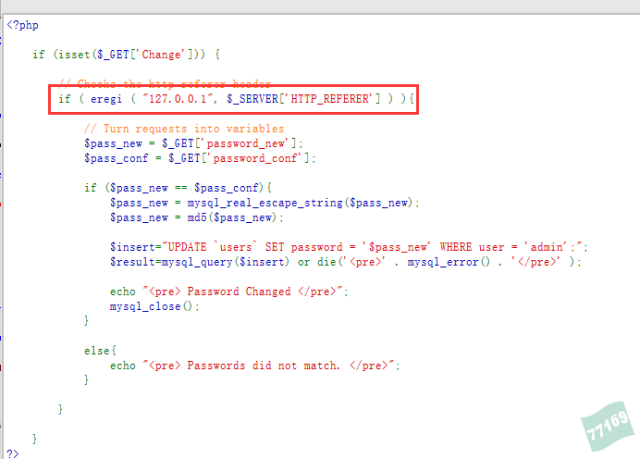The height and width of the screenshot is (459, 640).
Task: Click the mysql_real_escape_string call
Action: (x=300, y=202)
